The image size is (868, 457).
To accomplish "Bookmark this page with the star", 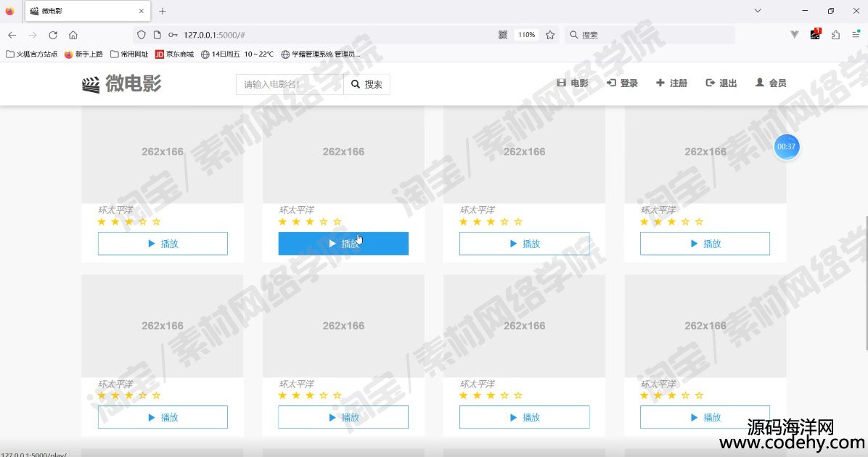I will (549, 35).
